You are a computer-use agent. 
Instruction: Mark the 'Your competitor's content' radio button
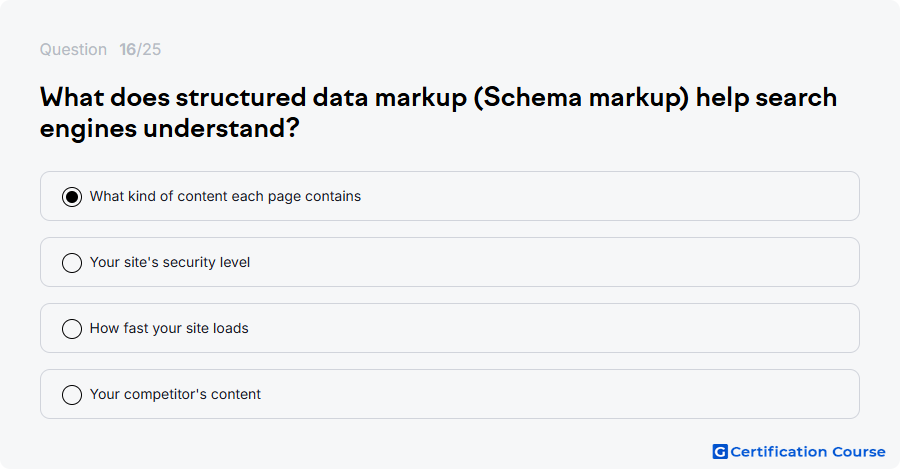point(72,395)
